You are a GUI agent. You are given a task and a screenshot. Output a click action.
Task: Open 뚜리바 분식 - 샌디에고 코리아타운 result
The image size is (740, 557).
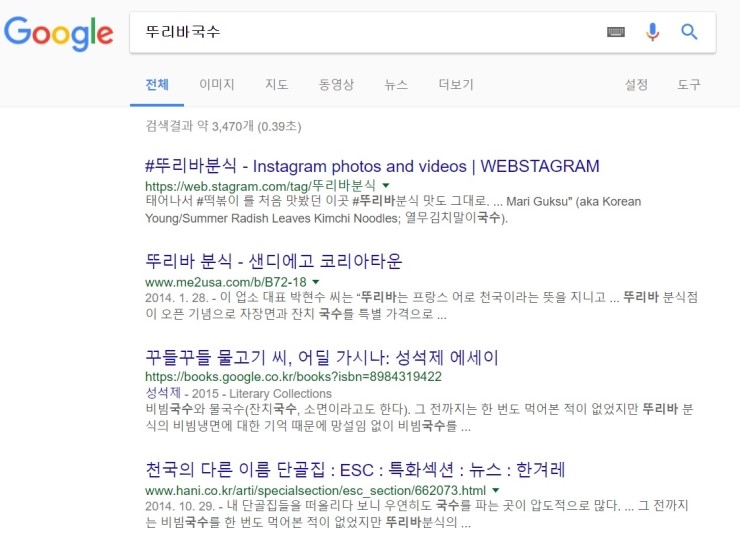click(274, 261)
